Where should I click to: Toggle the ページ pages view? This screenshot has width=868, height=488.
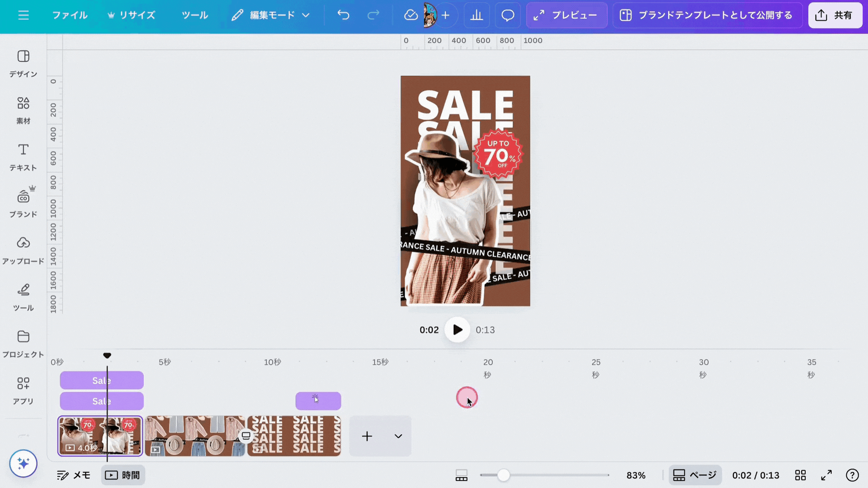(x=695, y=475)
